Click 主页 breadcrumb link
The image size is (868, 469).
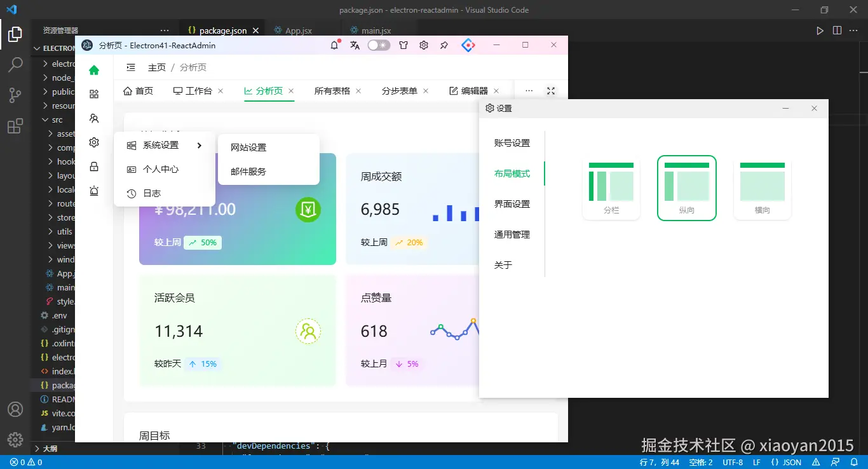[x=157, y=67]
